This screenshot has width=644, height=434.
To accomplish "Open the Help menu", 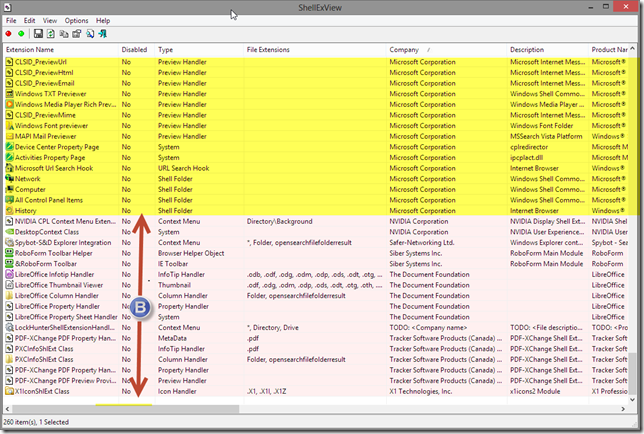I will tap(103, 21).
